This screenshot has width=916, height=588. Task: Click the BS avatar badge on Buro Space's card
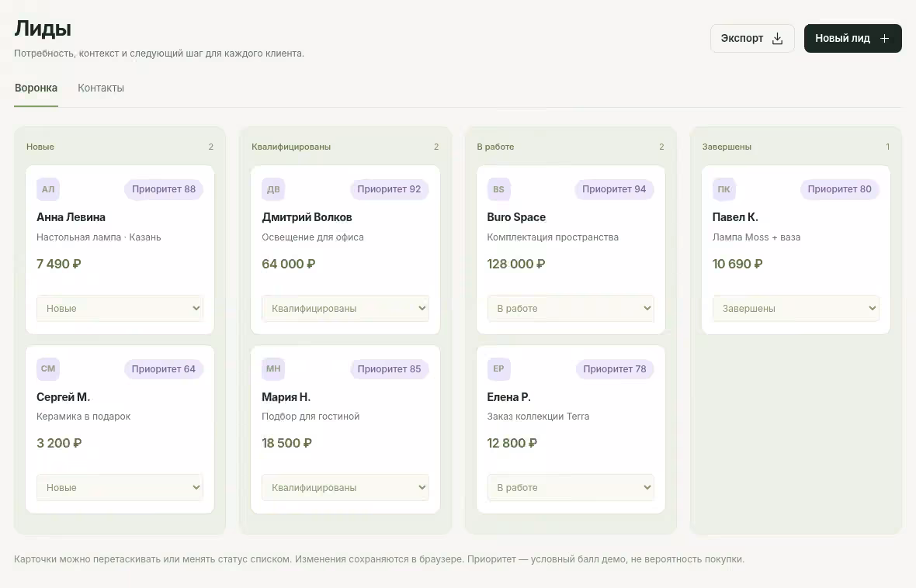pyautogui.click(x=498, y=189)
